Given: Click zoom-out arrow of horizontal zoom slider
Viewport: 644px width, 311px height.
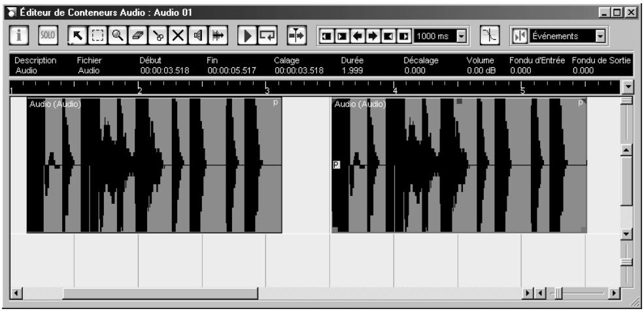Looking at the screenshot, I should point(540,293).
